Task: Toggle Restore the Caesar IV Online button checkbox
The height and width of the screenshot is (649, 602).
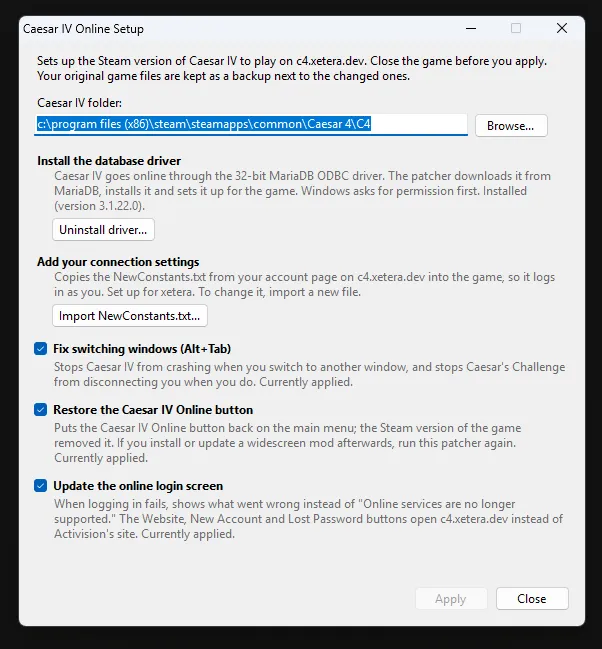Action: [x=41, y=410]
